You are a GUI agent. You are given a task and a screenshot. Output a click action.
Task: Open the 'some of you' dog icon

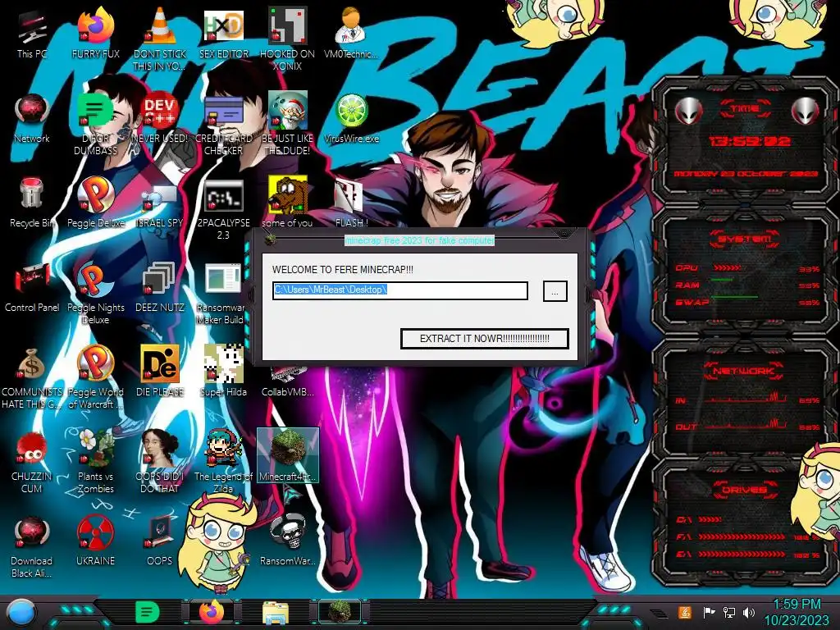[287, 203]
